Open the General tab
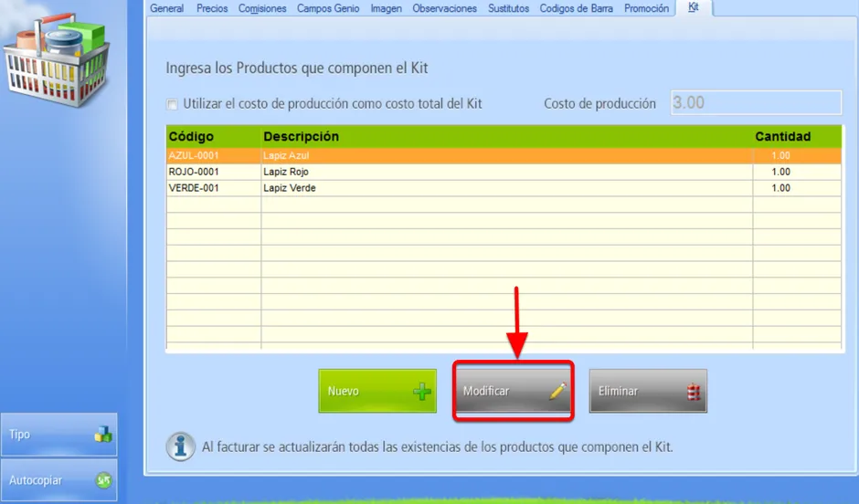 tap(166, 8)
